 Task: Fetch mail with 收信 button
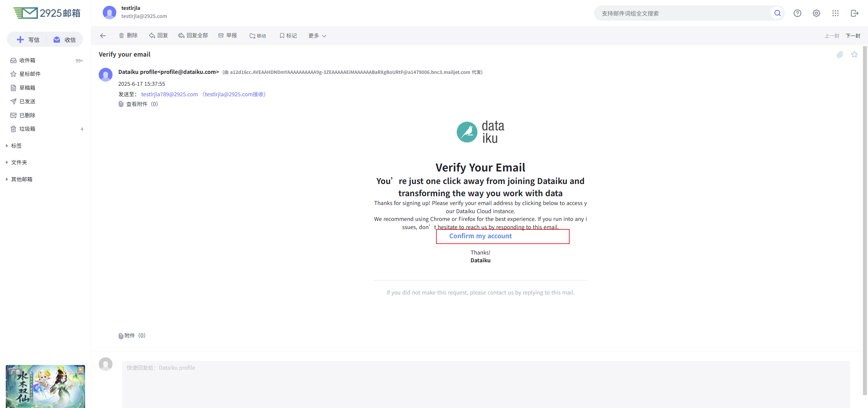[64, 40]
